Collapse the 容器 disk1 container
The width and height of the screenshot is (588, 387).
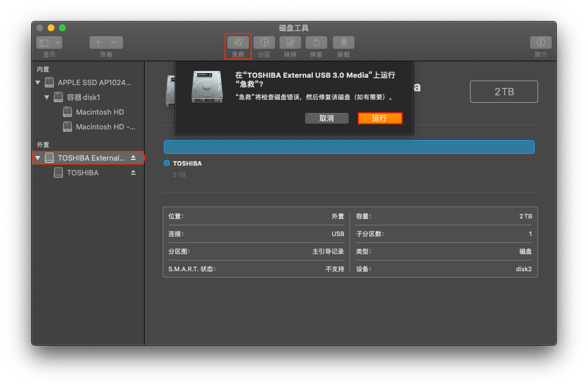click(47, 98)
